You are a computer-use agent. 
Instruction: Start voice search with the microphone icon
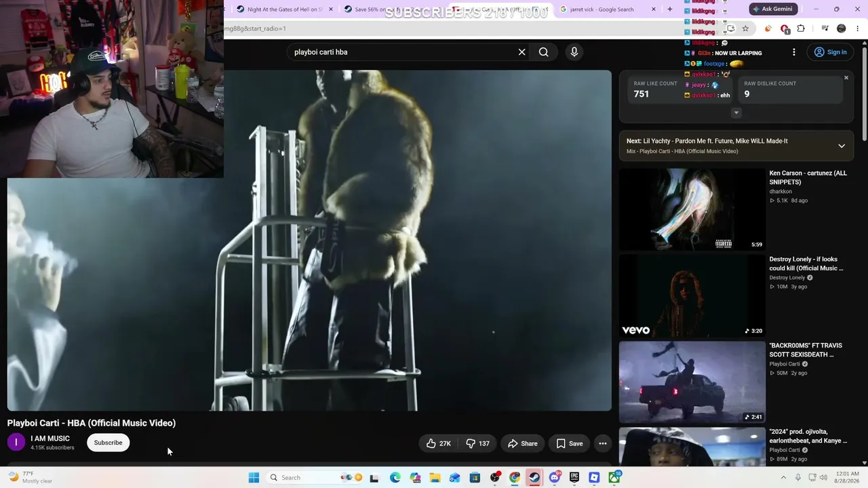(574, 52)
